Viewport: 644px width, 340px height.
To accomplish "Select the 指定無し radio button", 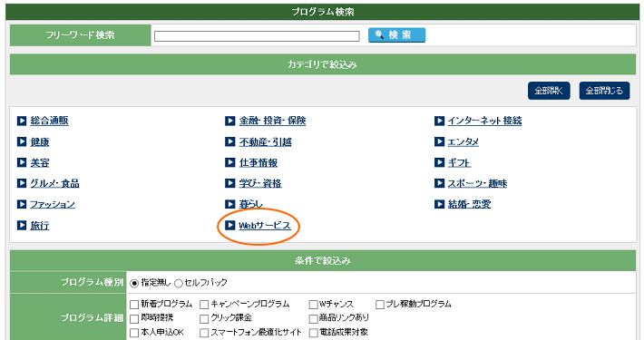I will click(134, 283).
